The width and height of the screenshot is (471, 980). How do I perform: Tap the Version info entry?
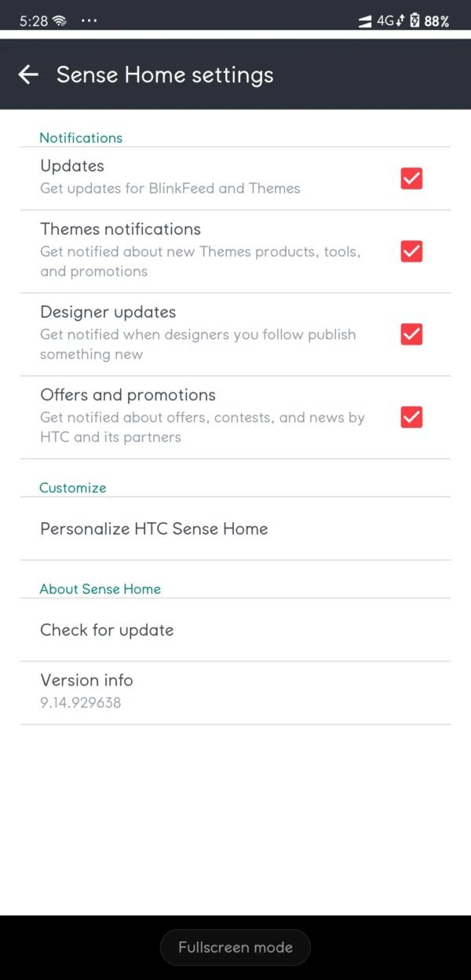pos(235,693)
